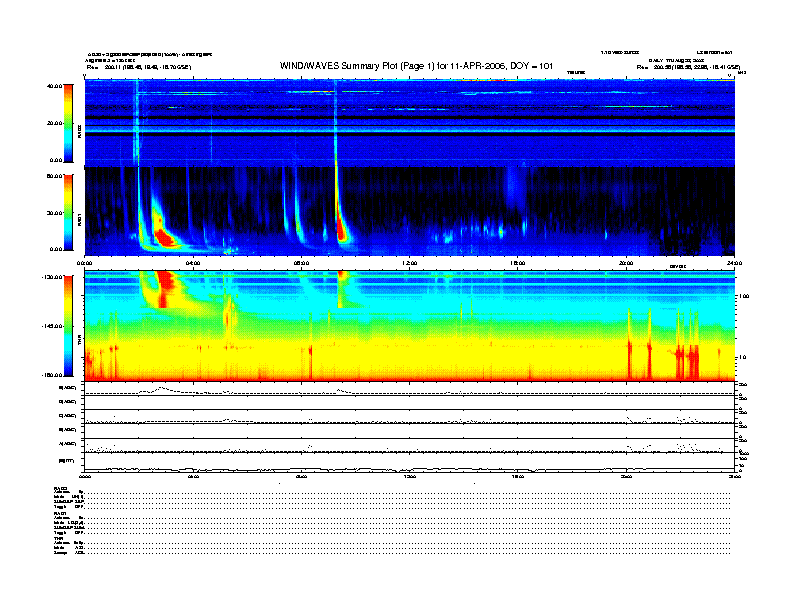The width and height of the screenshot is (792, 612).
Task: Click the RAD2 spectrogram panel
Action: coord(410,123)
